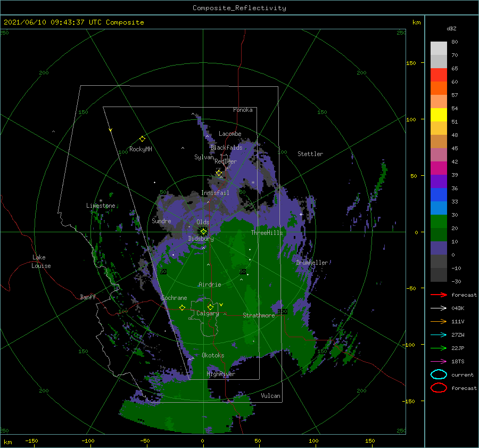Click the Okotoks town label
The height and width of the screenshot is (448, 479).
[x=213, y=355]
